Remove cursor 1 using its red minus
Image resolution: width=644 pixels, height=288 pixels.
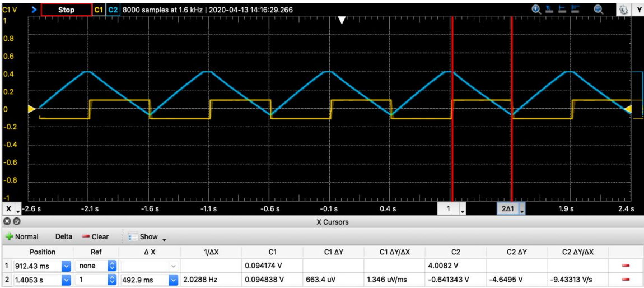[626, 266]
